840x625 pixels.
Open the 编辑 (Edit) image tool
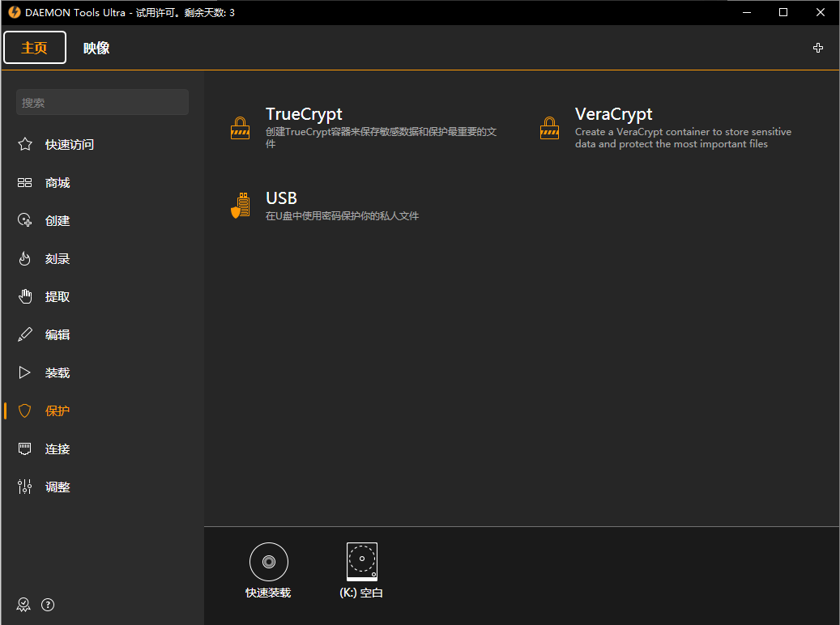pyautogui.click(x=24, y=334)
